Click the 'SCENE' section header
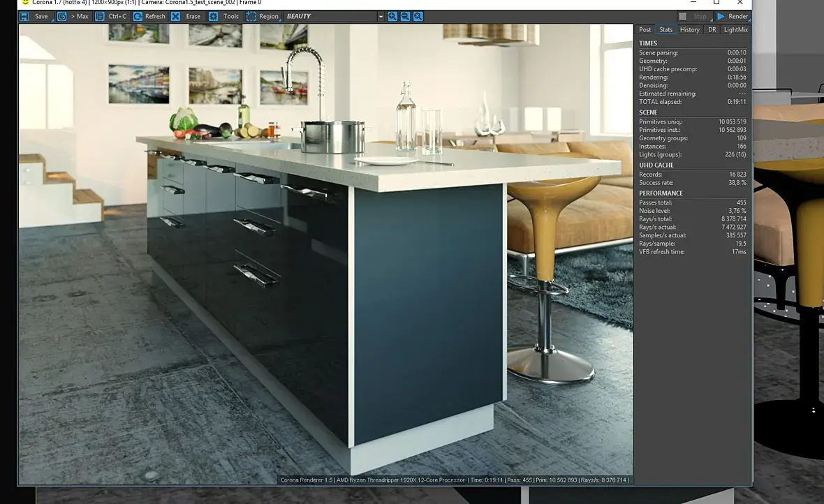This screenshot has width=824, height=504. pyautogui.click(x=648, y=112)
